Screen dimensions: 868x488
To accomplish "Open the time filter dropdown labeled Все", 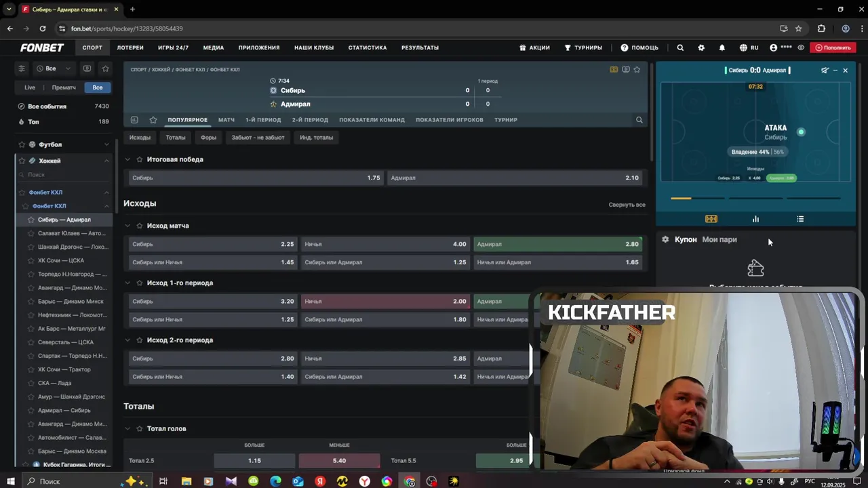I will tap(54, 68).
